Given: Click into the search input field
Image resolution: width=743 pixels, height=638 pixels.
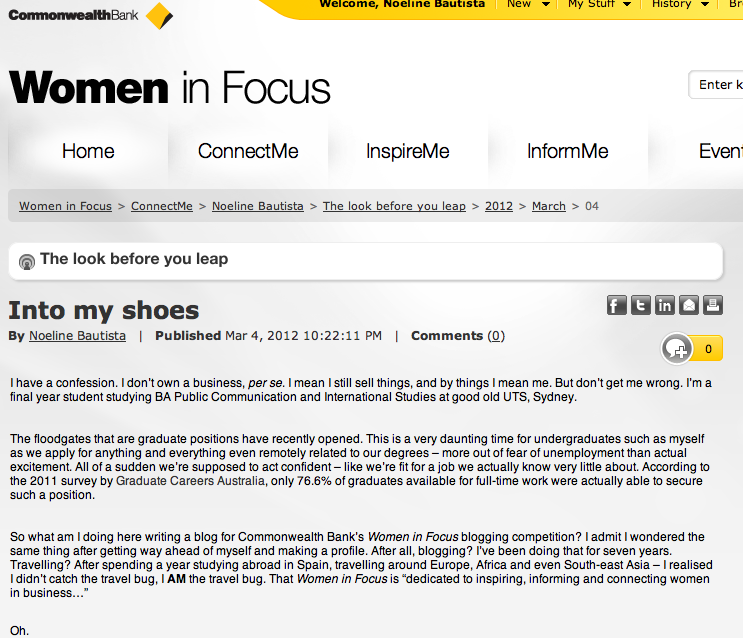Looking at the screenshot, I should tap(717, 85).
